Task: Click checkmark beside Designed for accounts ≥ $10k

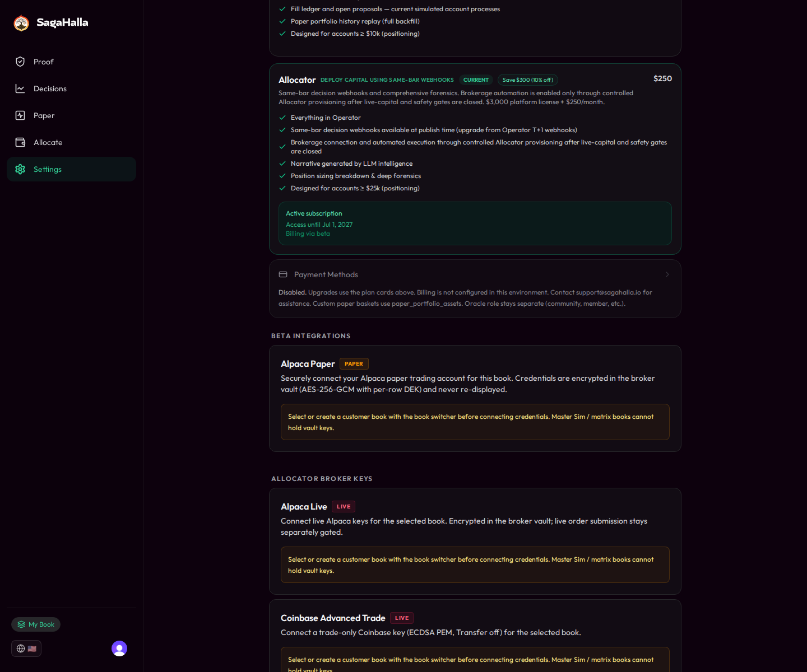Action: pos(282,34)
